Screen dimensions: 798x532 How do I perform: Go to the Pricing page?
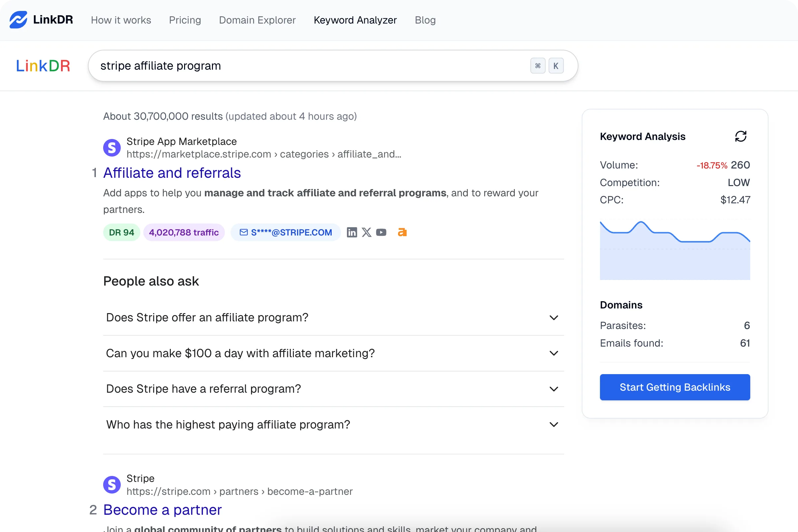click(x=185, y=20)
